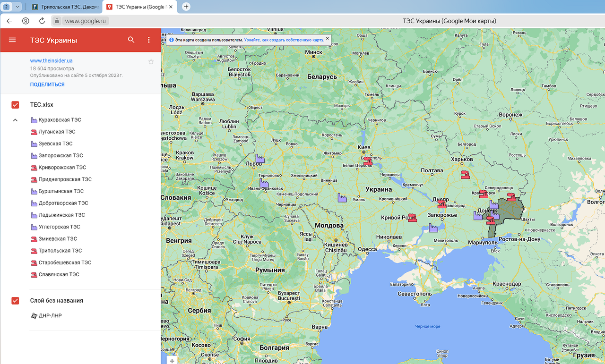Click the ТЭС Украины title in the red header

(x=53, y=40)
